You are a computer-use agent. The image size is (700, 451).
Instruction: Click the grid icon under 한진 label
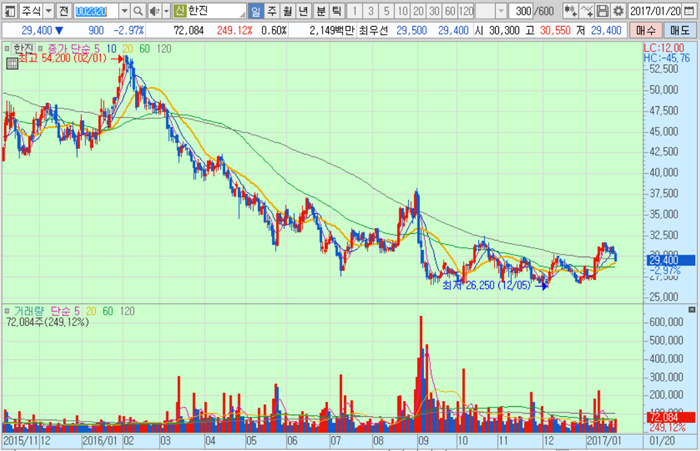pyautogui.click(x=11, y=62)
